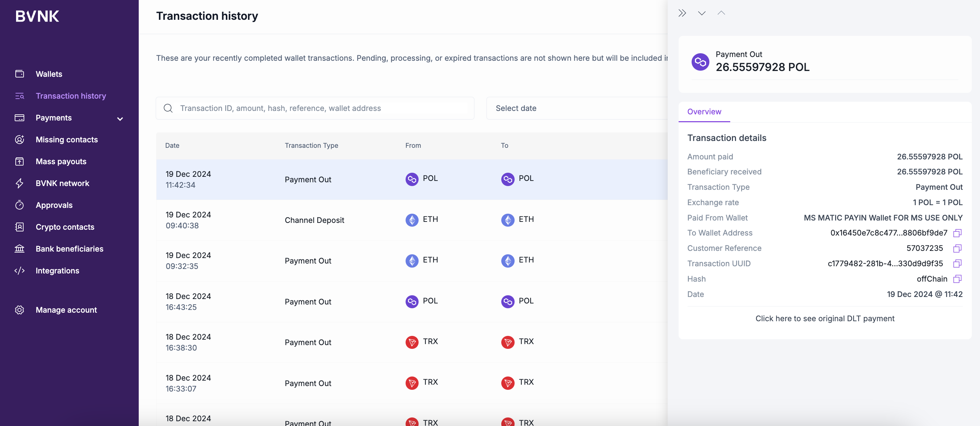
Task: Switch to the Overview tab
Action: click(x=704, y=112)
